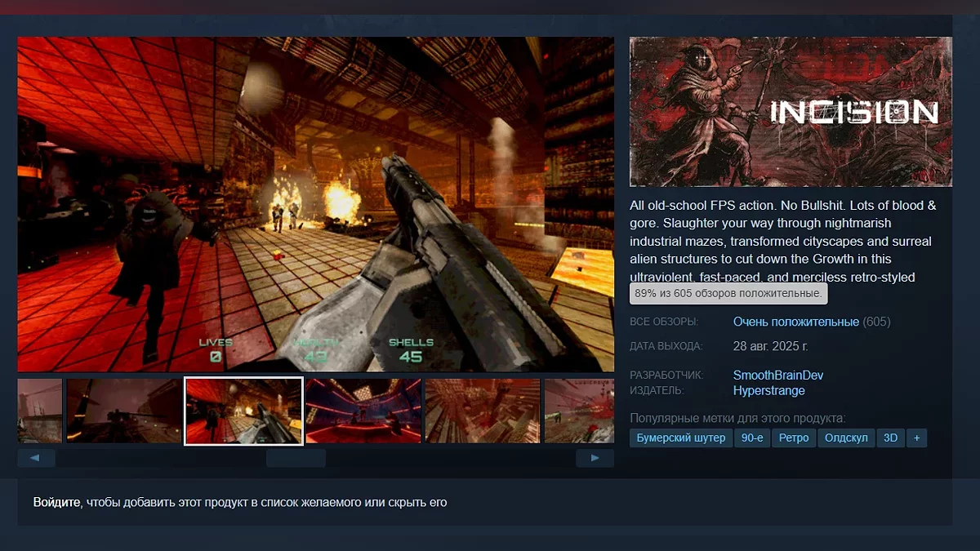Viewport: 980px width, 551px height.
Task: Open the large main screenshot fullscreen
Action: coord(315,204)
